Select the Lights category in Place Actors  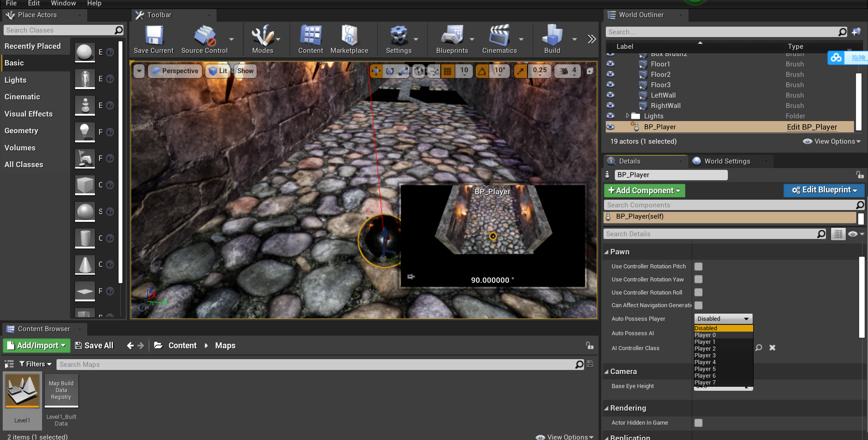pyautogui.click(x=15, y=80)
